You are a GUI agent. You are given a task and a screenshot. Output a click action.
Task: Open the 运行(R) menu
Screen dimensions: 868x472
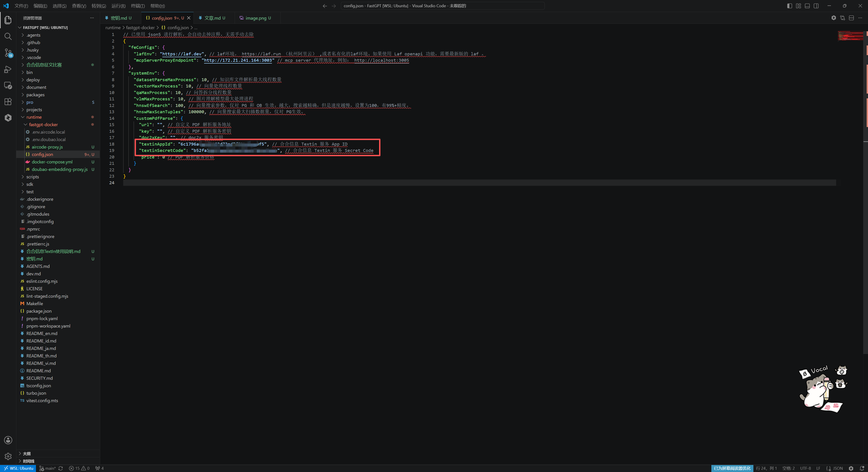point(119,6)
